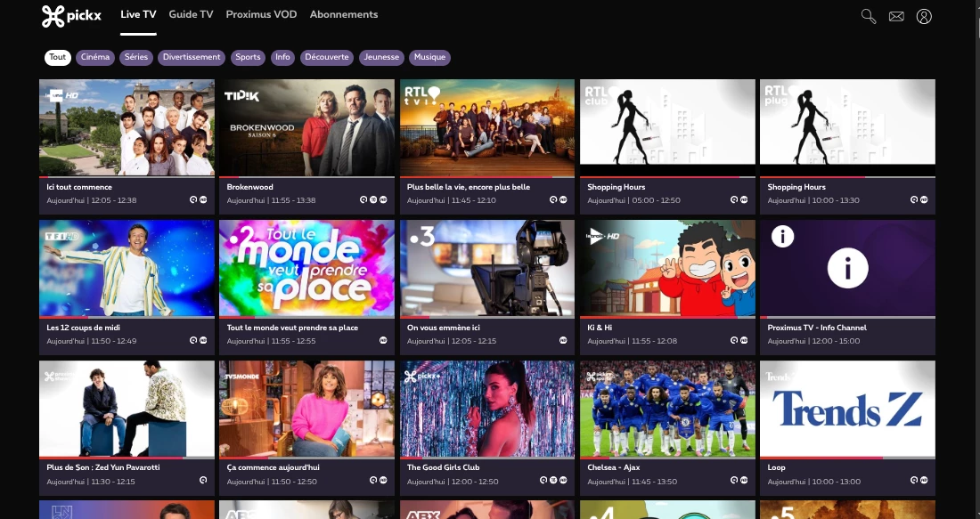Click Shopping Hours 05:00 progress bar

click(667, 177)
